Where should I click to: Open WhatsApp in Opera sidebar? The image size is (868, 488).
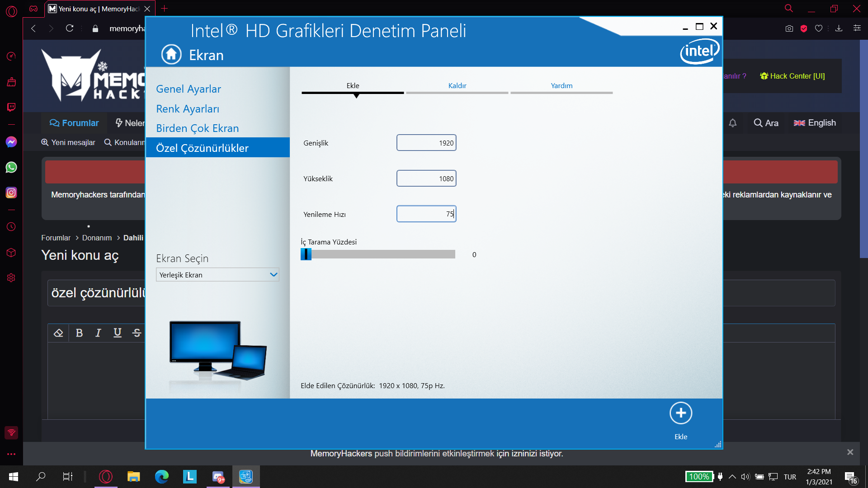click(x=11, y=167)
